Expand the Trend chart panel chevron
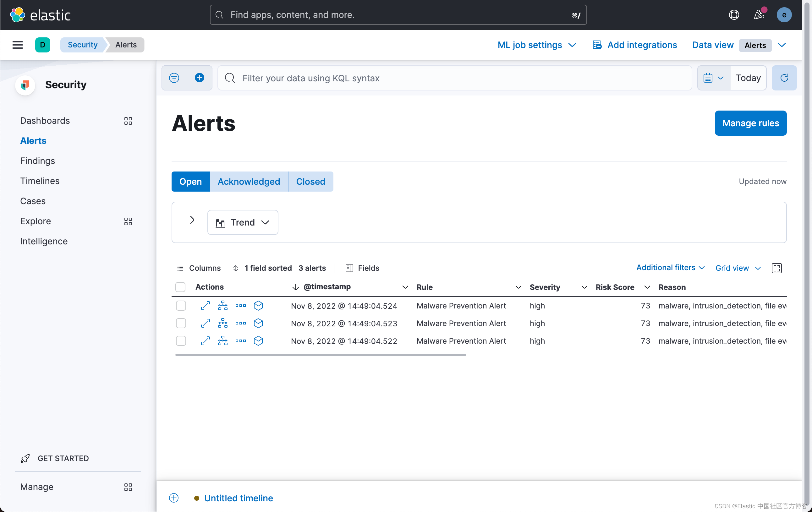Image resolution: width=812 pixels, height=512 pixels. coord(192,220)
